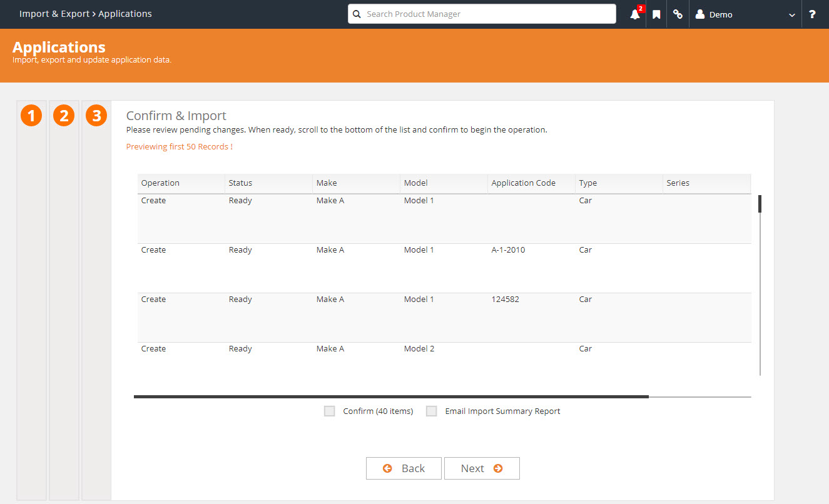Click the Series column header
Screen dimensions: 829x504
click(707, 183)
